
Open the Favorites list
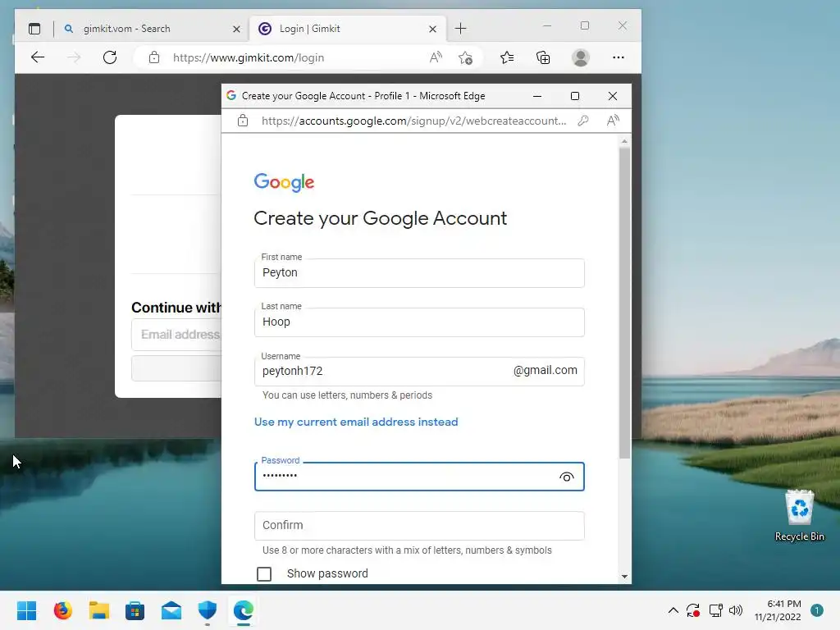pyautogui.click(x=507, y=57)
